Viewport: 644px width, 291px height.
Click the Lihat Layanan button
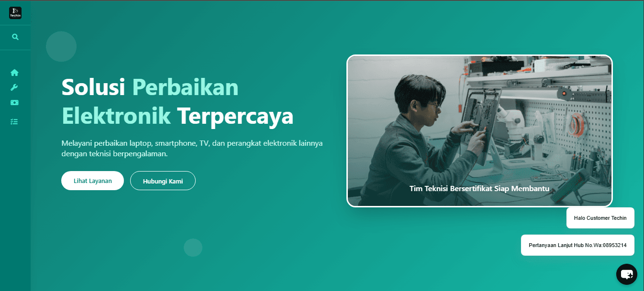pos(93,181)
